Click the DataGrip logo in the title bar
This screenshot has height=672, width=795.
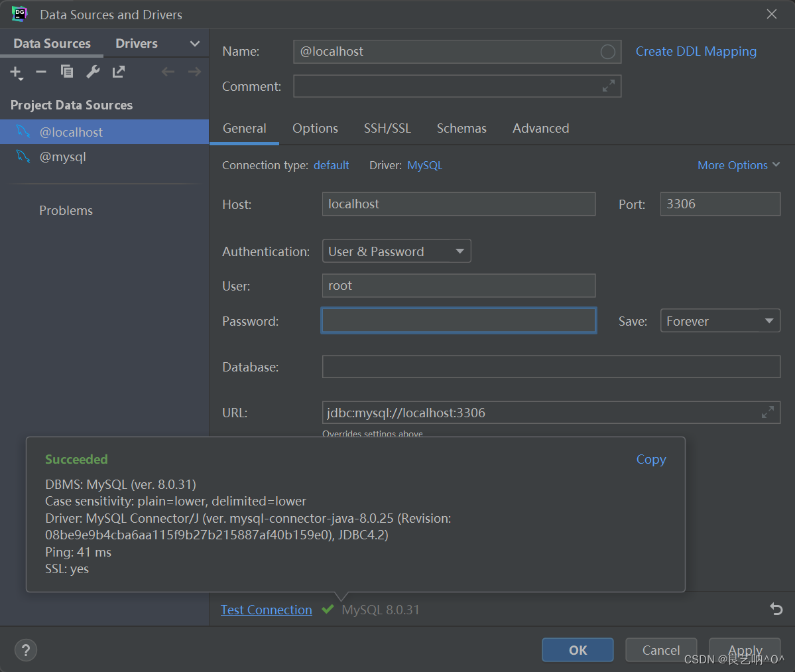(x=20, y=14)
